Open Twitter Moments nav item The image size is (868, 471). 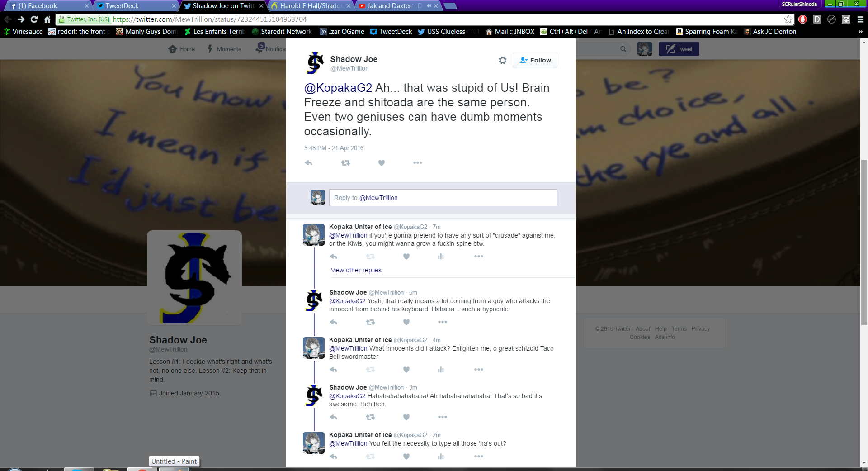point(224,49)
